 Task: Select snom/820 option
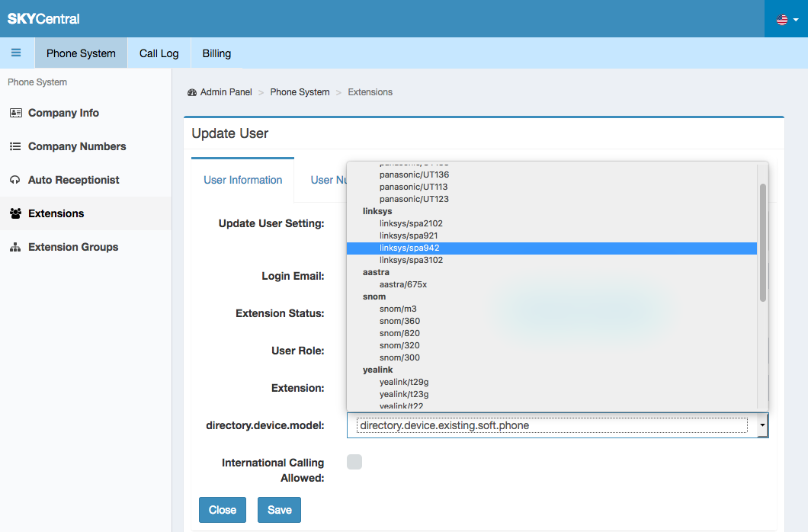point(552,333)
